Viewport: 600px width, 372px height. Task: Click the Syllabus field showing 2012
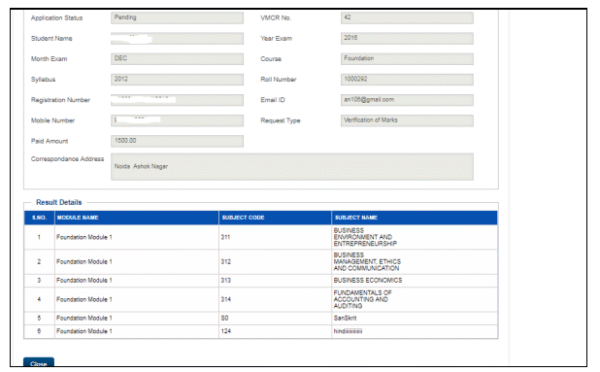(177, 79)
